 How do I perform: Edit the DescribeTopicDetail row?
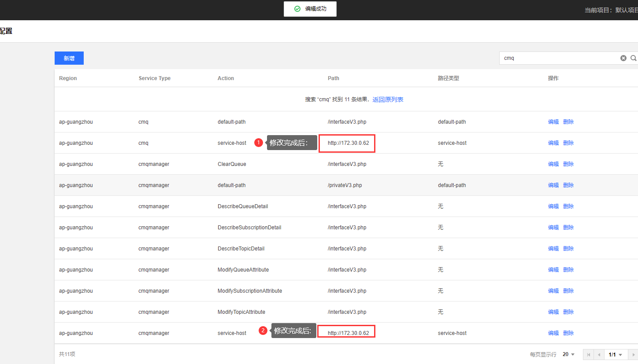point(553,249)
